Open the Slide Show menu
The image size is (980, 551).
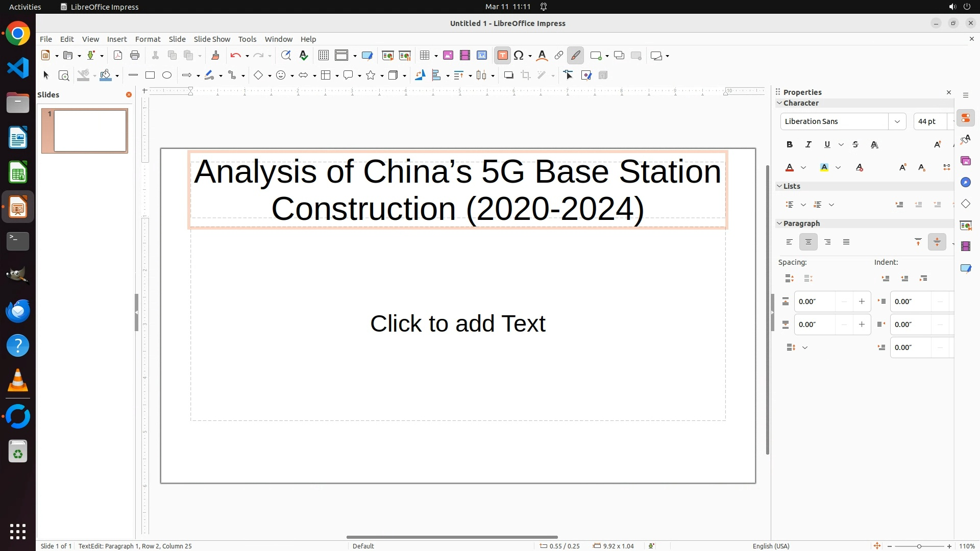click(x=212, y=39)
